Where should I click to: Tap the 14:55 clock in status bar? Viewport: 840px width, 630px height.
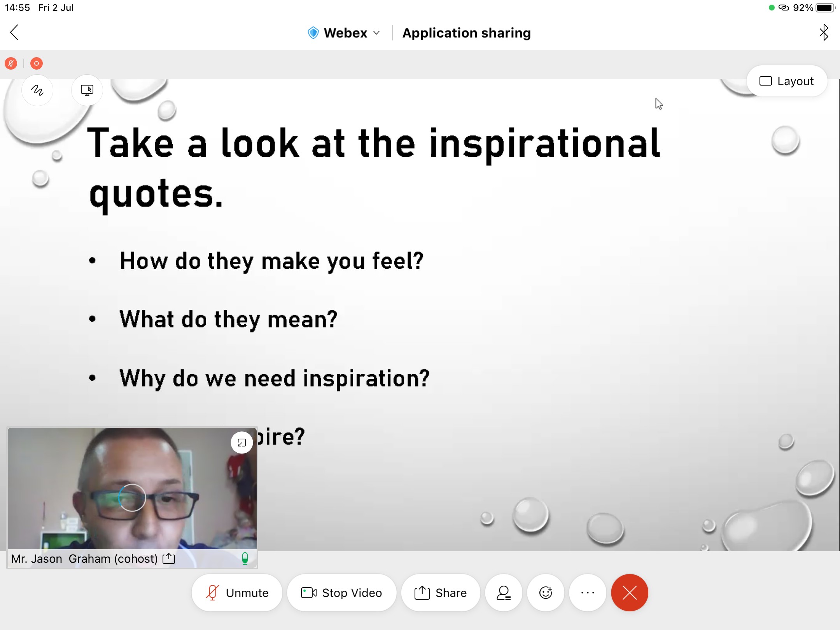pyautogui.click(x=17, y=8)
